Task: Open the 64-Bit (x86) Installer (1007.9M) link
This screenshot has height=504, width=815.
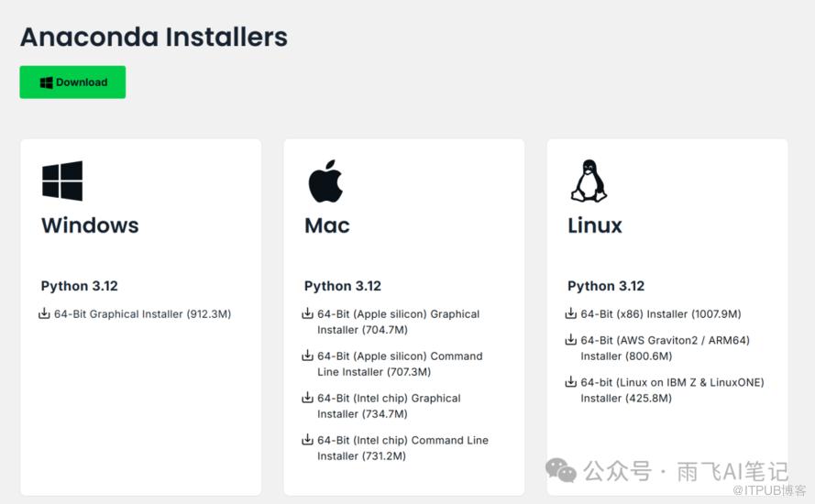Action: [x=661, y=313]
